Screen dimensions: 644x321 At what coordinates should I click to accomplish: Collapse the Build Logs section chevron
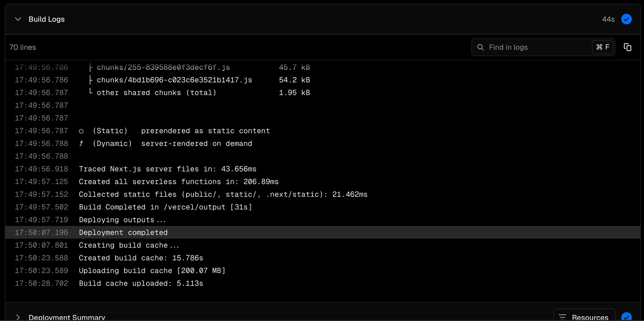pos(18,19)
